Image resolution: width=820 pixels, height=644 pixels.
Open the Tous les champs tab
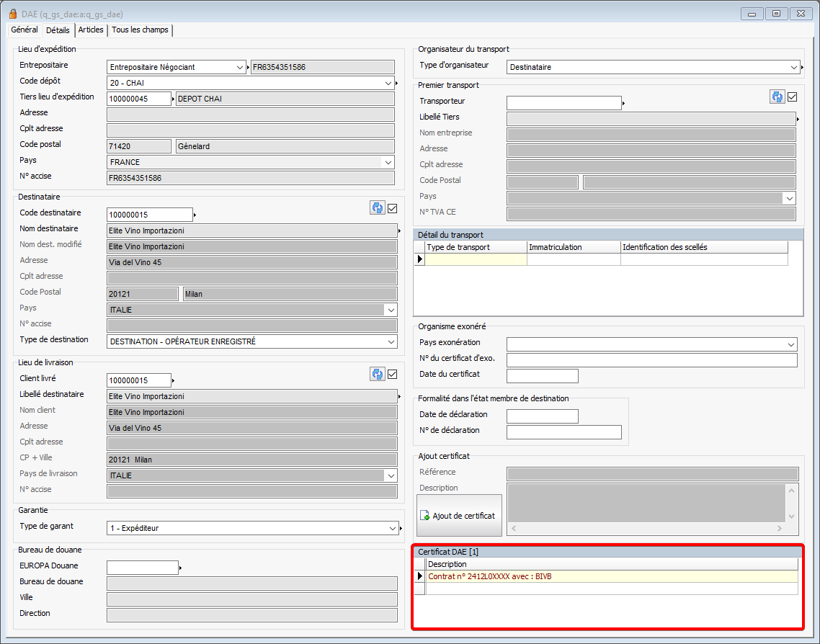tap(140, 30)
